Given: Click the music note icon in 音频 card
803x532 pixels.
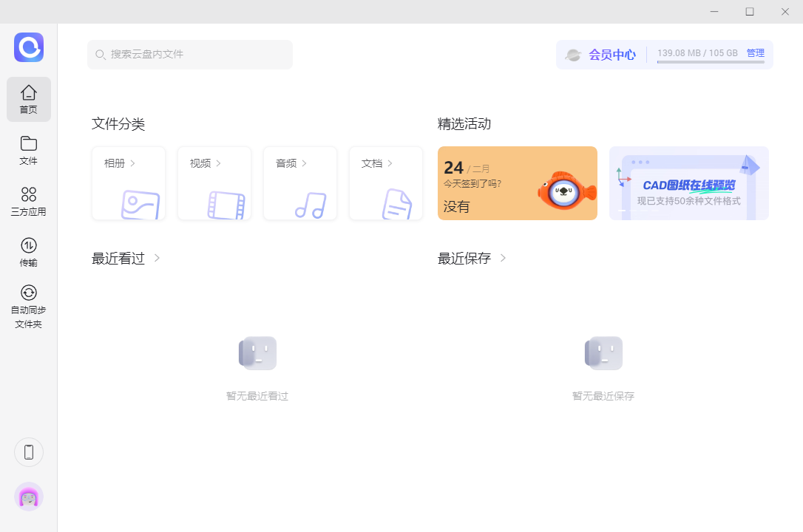Looking at the screenshot, I should [x=311, y=205].
